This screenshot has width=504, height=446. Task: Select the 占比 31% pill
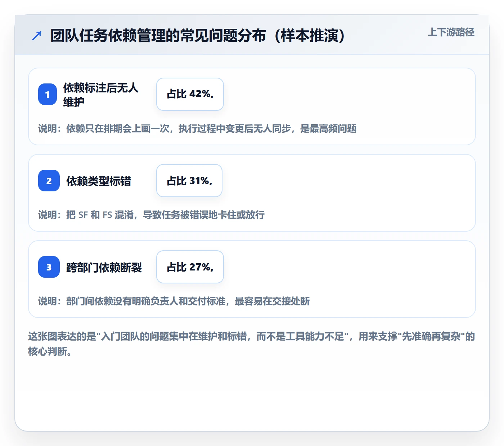[189, 181]
